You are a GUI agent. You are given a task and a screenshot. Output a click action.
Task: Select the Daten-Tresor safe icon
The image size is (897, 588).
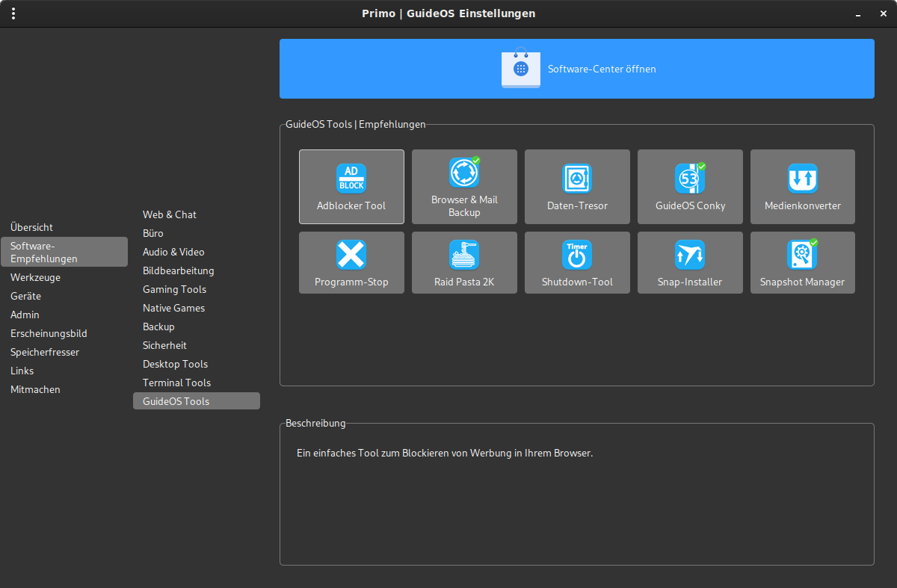[577, 179]
